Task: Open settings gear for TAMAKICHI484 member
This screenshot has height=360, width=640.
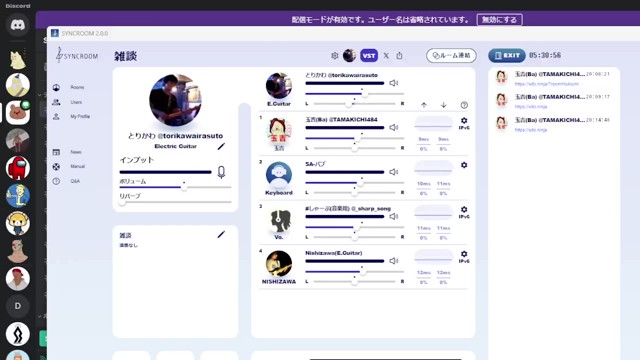Action: (x=464, y=120)
